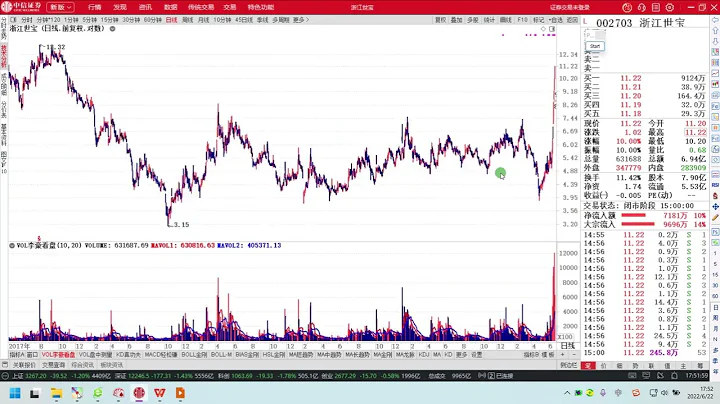The height and width of the screenshot is (404, 720).
Task: Open the 关联报价 tab
Action: coord(24,365)
